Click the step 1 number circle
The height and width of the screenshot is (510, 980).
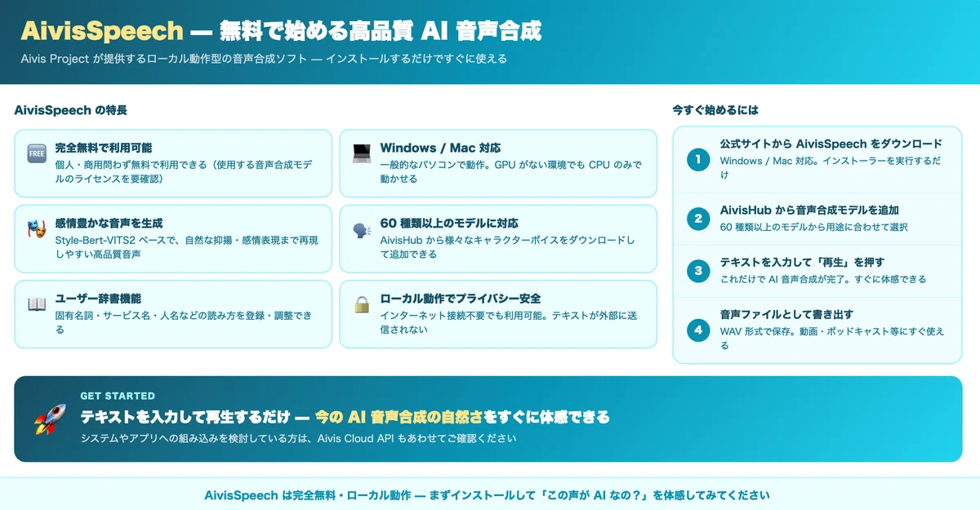point(698,159)
